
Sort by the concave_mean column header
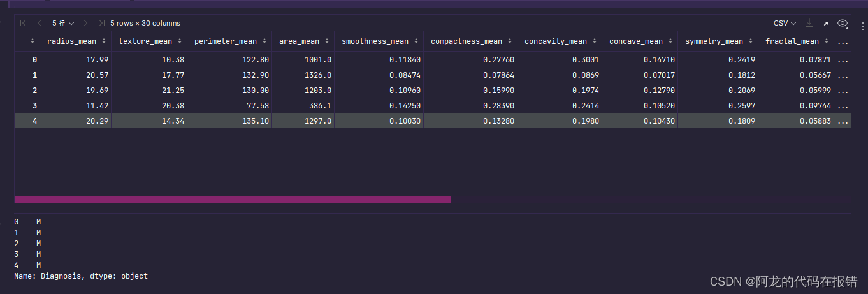[x=640, y=41]
